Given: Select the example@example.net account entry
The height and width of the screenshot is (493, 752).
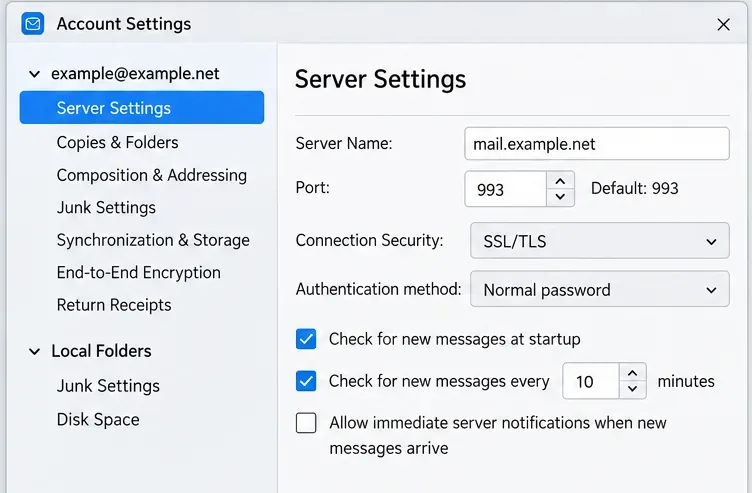Looking at the screenshot, I should tap(135, 73).
